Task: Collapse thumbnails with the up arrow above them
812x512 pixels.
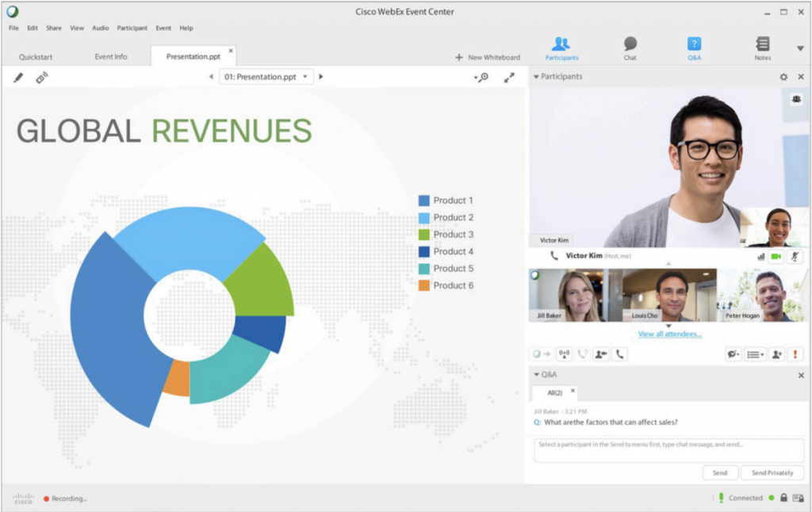Action: point(668,264)
